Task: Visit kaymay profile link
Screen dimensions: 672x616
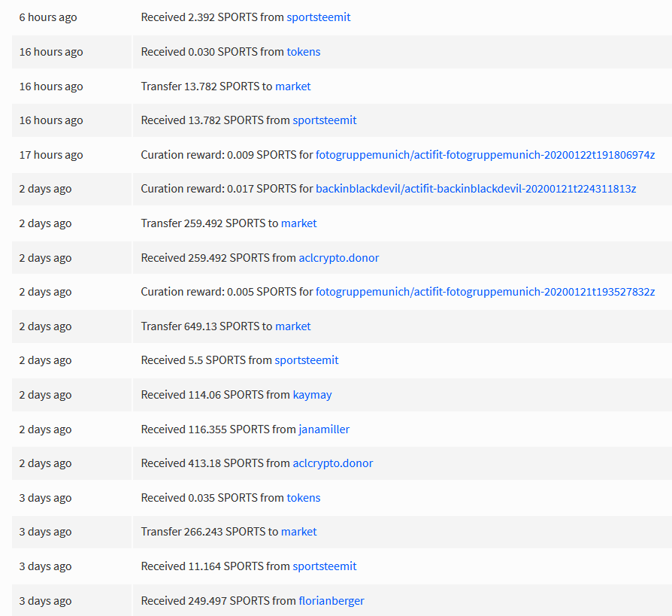Action: click(312, 395)
